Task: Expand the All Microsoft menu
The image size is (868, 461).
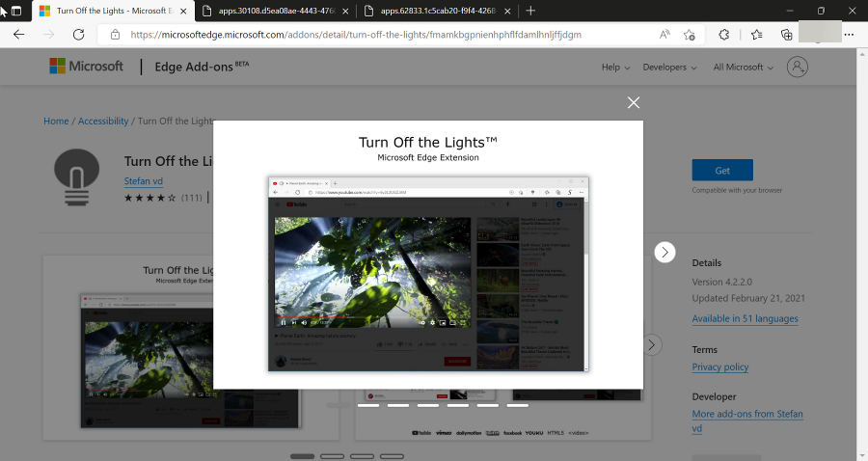Action: coord(743,67)
